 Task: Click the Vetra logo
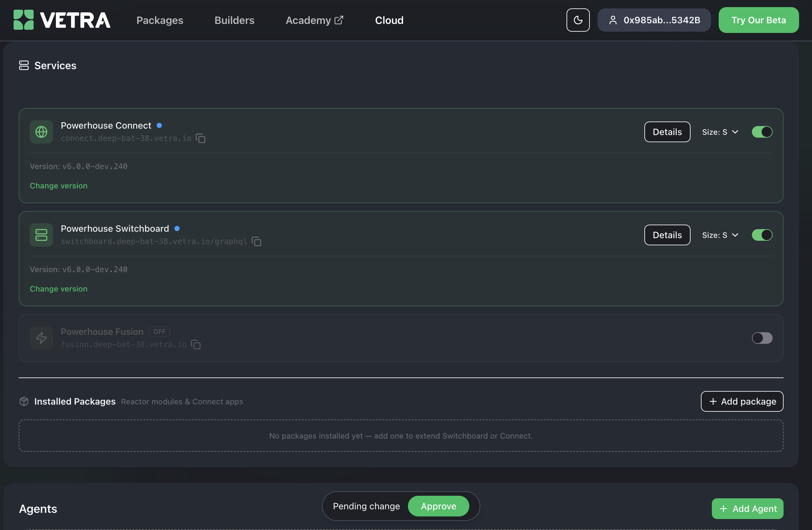point(62,20)
